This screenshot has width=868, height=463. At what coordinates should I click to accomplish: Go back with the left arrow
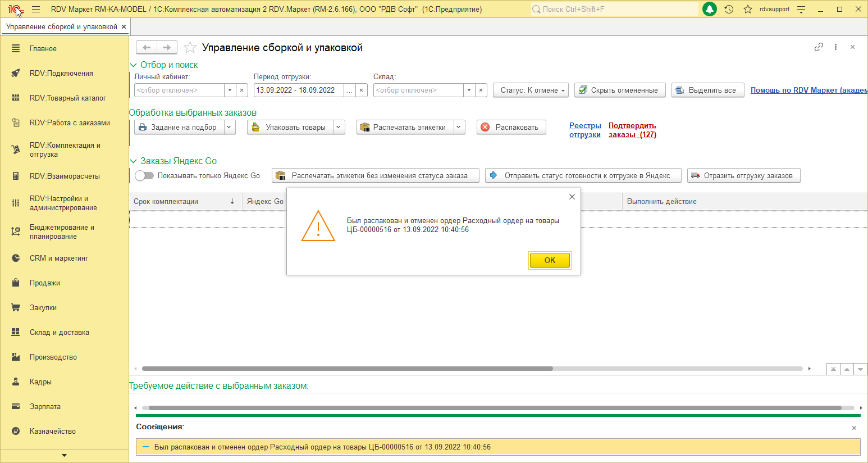[147, 48]
